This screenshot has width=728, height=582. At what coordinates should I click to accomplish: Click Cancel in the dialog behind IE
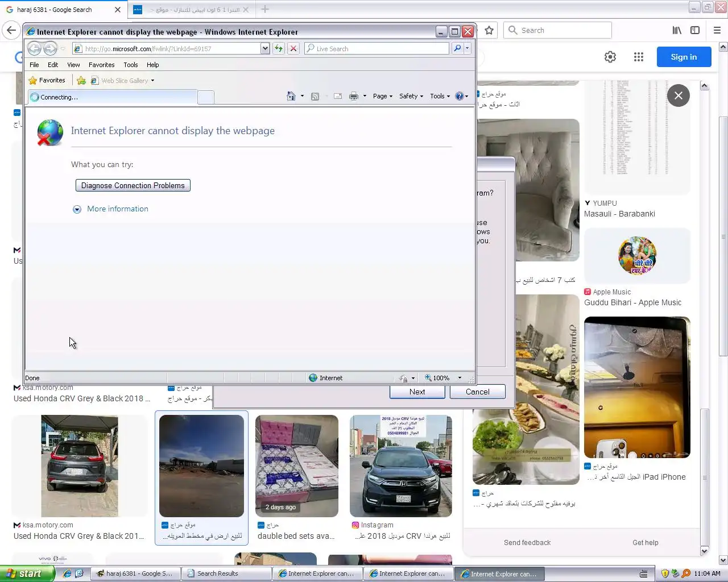478,392
